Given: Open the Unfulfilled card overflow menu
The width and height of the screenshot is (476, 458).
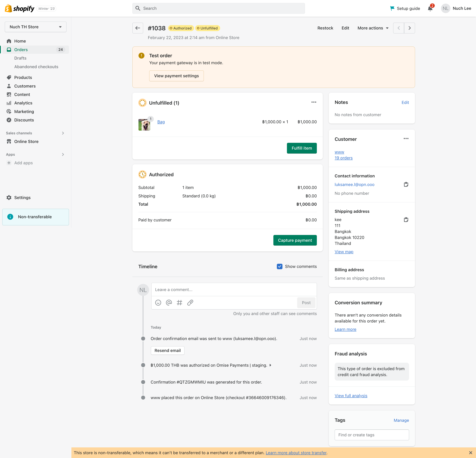Looking at the screenshot, I should tap(314, 102).
